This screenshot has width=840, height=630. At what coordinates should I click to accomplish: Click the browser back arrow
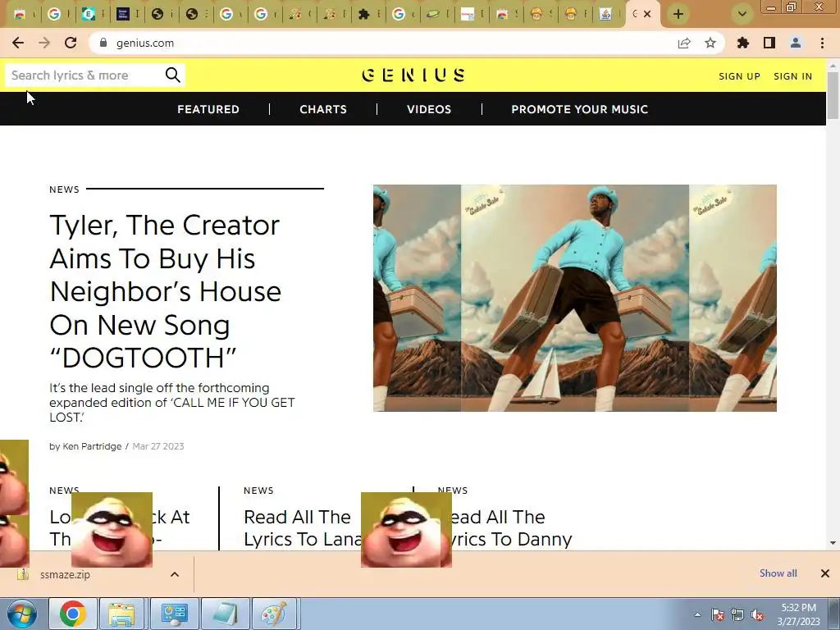tap(18, 43)
